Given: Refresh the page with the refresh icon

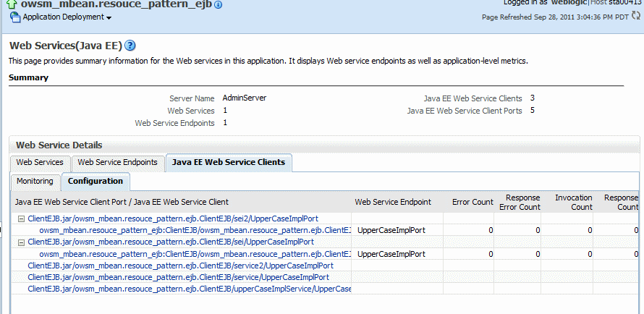Looking at the screenshot, I should (636, 17).
